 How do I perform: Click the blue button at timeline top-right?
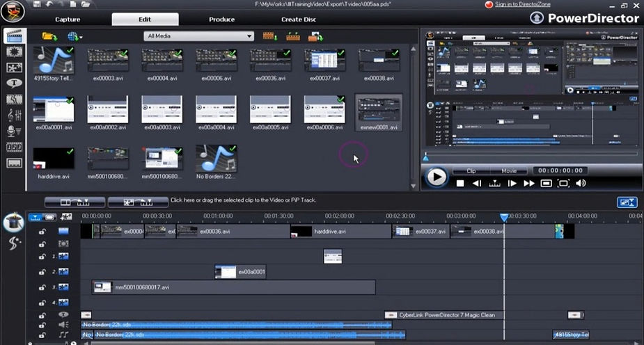[627, 202]
